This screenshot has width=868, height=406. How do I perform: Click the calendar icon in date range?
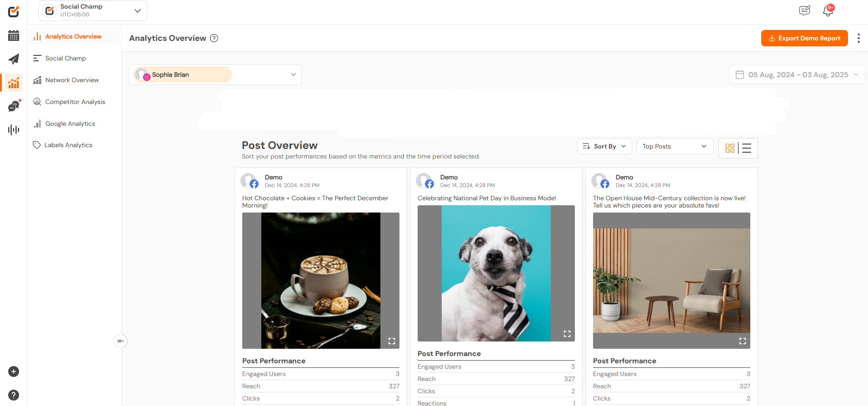tap(740, 74)
